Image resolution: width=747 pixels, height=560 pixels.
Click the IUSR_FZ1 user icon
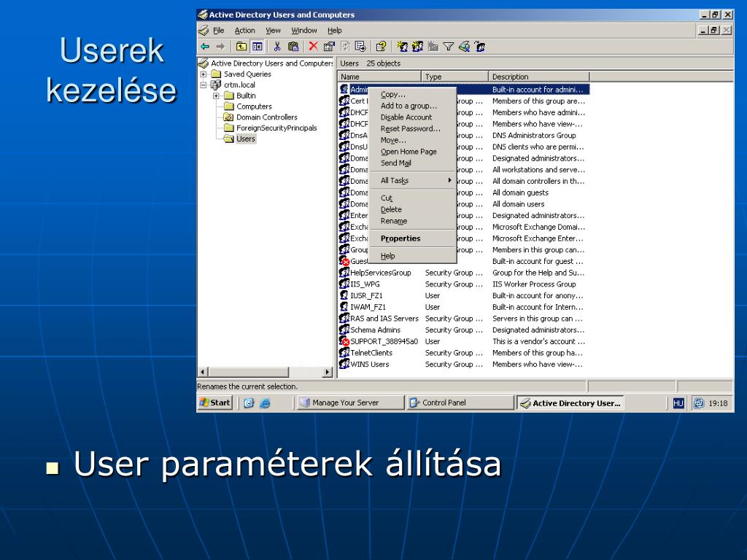click(x=344, y=295)
